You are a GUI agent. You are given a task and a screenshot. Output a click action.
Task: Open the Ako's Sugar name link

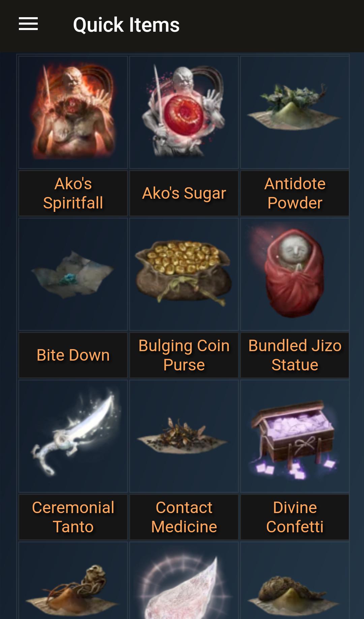184,193
